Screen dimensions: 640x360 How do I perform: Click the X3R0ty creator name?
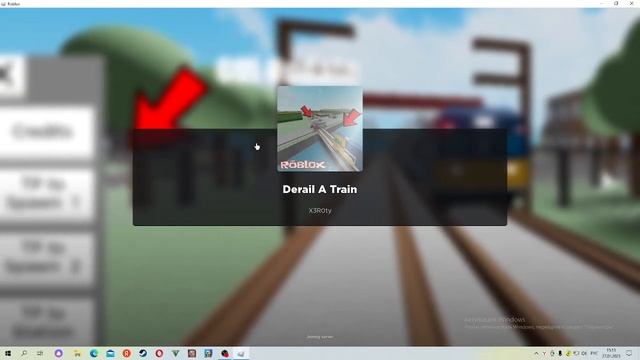pyautogui.click(x=320, y=211)
